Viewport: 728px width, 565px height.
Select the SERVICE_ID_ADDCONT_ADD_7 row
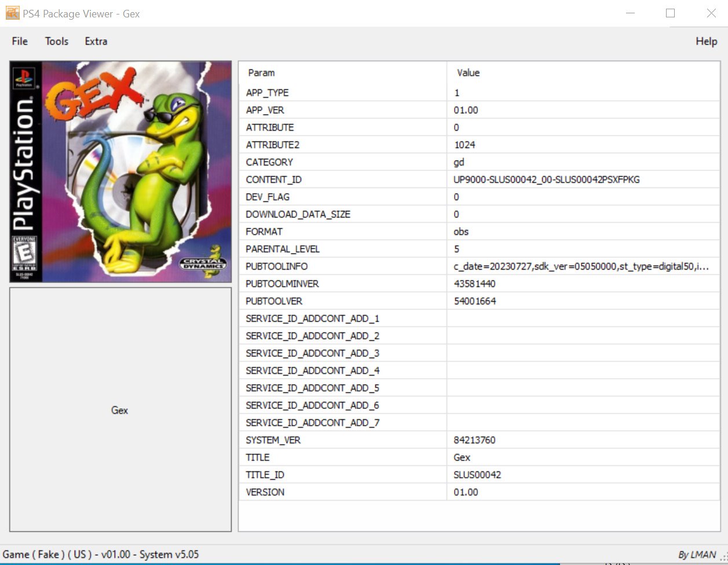[480, 423]
